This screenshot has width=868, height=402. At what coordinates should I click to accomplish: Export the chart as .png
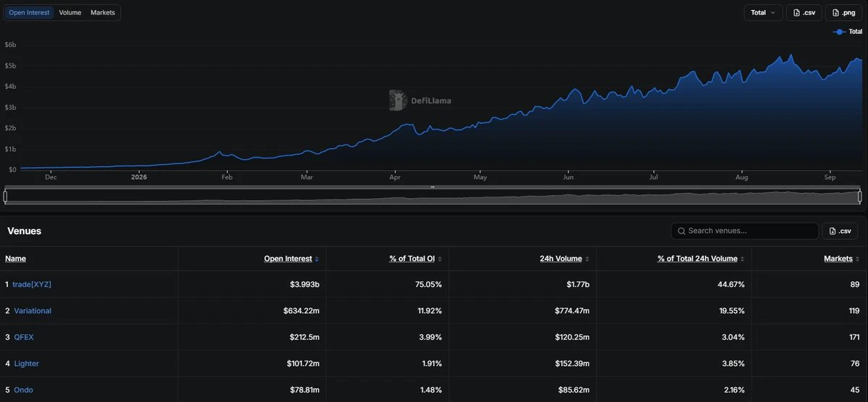pyautogui.click(x=843, y=12)
